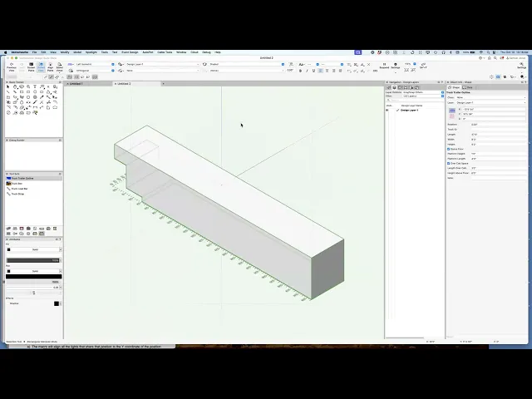Screen dimensions: 532x399
Task: Click the drop shadow color swatch
Action: pos(57,303)
